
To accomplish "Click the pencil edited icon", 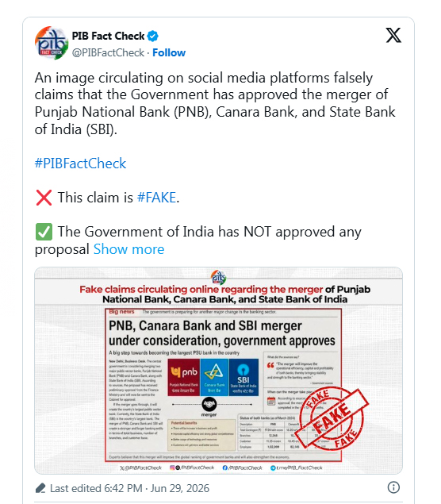I will [40, 488].
